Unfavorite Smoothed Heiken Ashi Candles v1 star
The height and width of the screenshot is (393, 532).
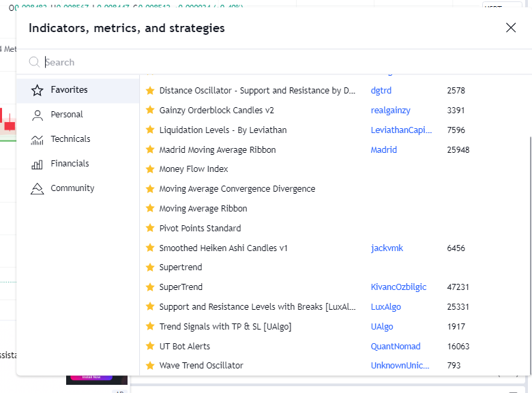150,248
